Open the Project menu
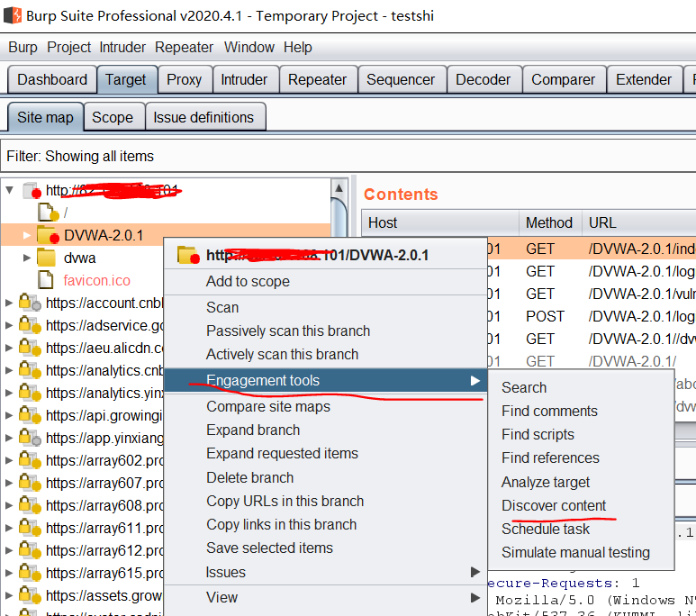This screenshot has width=696, height=616. 68,47
